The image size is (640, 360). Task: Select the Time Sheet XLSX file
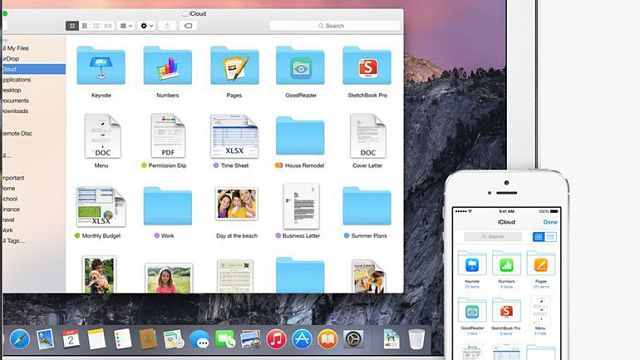[234, 136]
